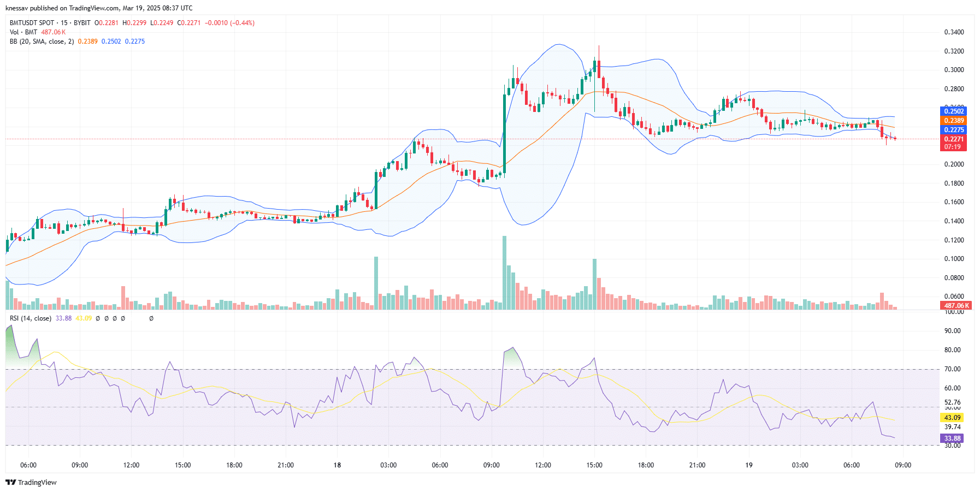Click the 0.3400 price axis label
Viewport: 980px width, 492px height.
point(954,32)
